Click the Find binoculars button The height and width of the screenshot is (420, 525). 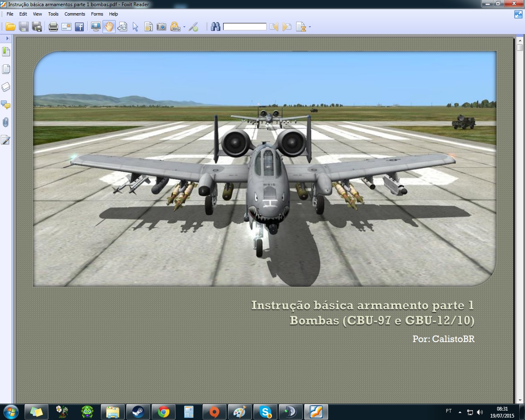(215, 27)
